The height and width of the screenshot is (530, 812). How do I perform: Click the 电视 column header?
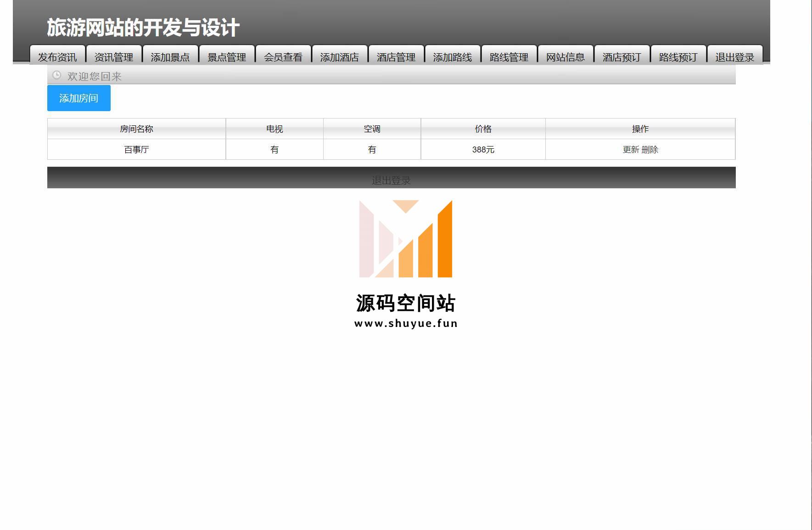[x=274, y=129]
